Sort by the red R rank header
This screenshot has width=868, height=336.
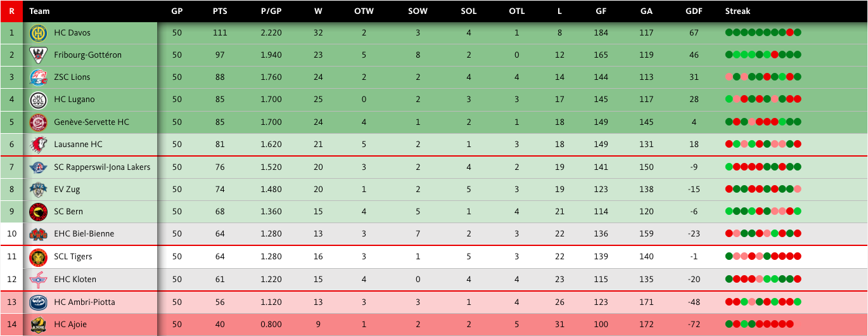click(x=11, y=11)
